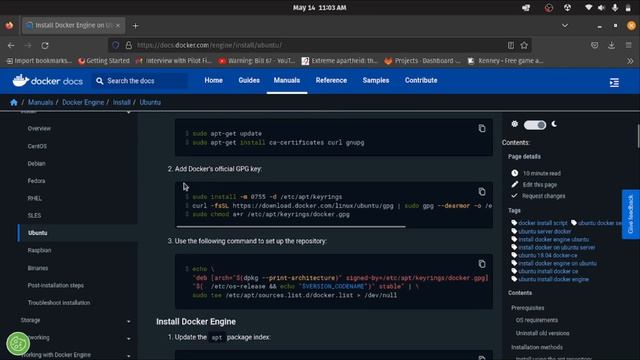This screenshot has width=640, height=360.
Task: Open Firefox Pocket save icon
Action: point(595,46)
